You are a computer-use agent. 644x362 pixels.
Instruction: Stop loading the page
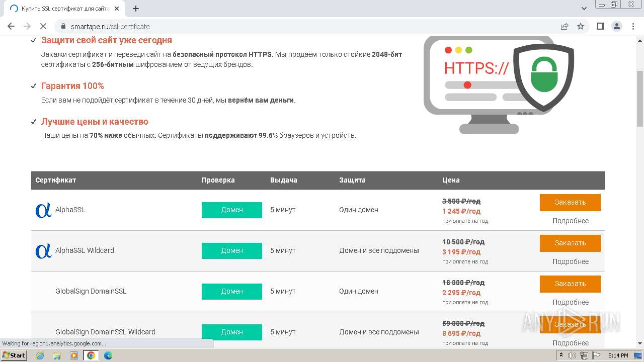click(x=43, y=26)
